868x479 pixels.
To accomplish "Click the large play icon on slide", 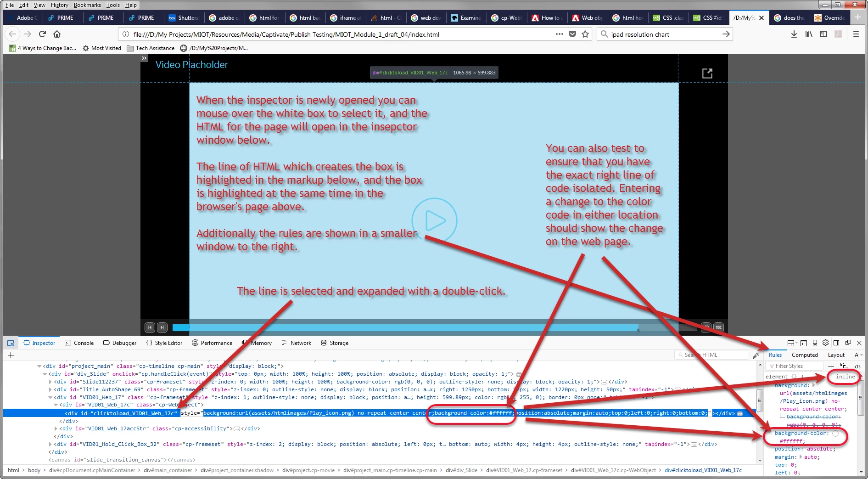I will coord(435,220).
